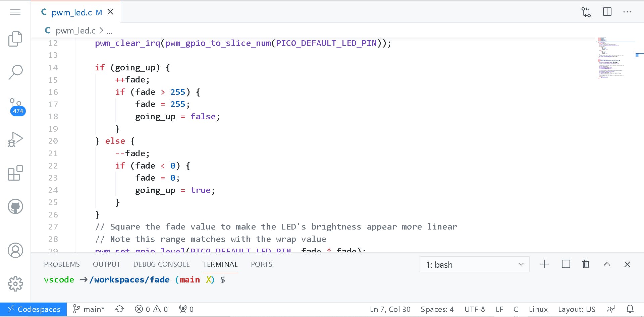Select the TERMINAL panel tab
Viewport: 644px width, 317px height.
(x=220, y=264)
